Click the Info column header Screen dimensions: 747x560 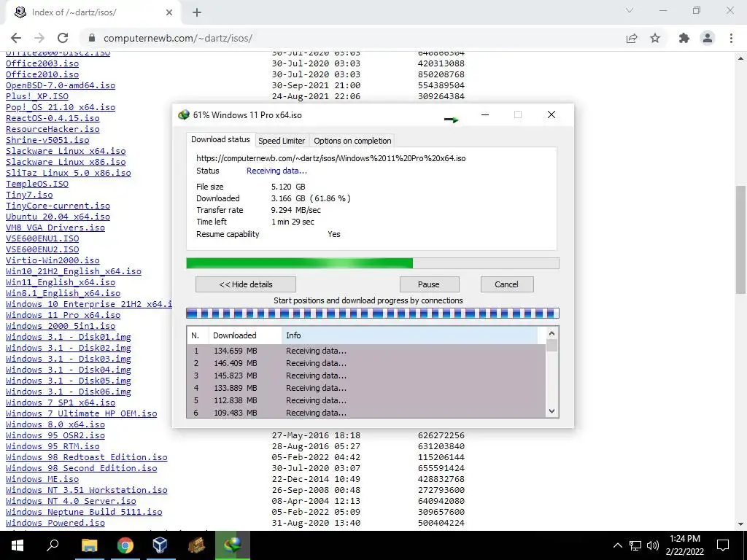point(410,335)
